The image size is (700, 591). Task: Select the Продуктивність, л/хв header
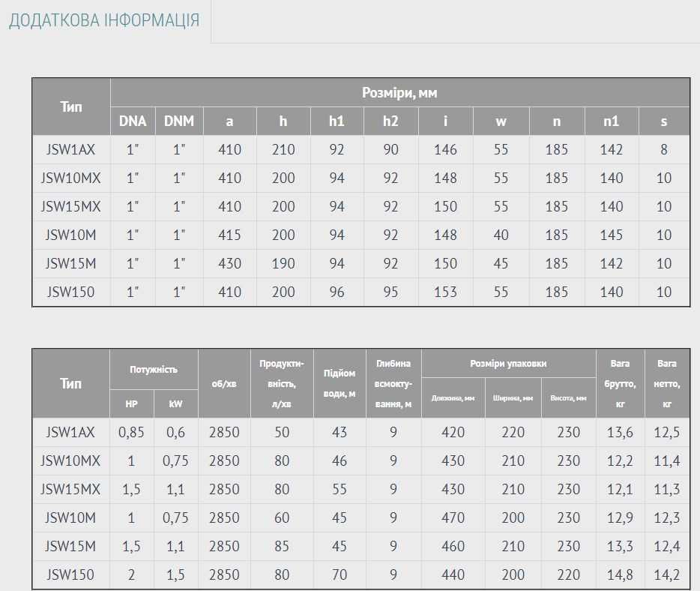point(282,384)
